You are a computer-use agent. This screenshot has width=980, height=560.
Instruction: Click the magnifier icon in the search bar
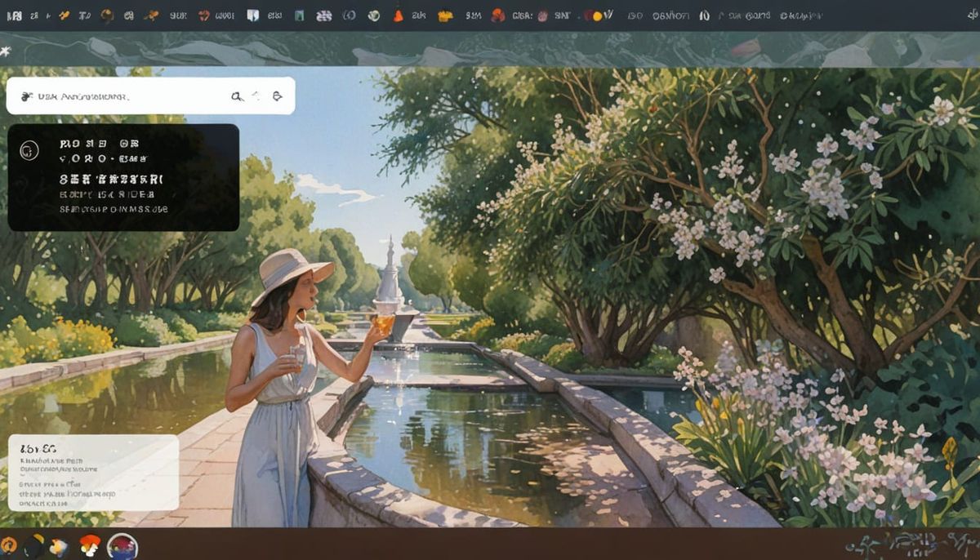coord(237,96)
